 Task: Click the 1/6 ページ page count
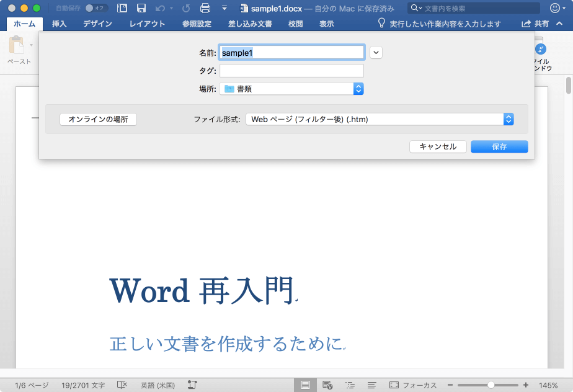coord(32,385)
